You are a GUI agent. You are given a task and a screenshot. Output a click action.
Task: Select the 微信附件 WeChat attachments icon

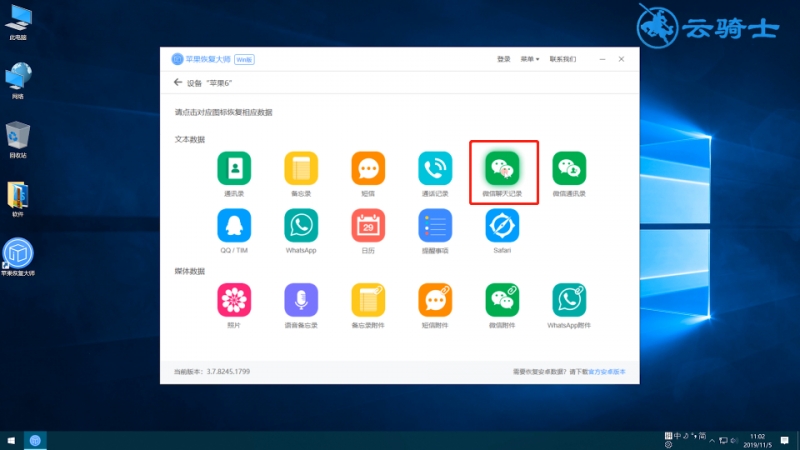tap(502, 300)
